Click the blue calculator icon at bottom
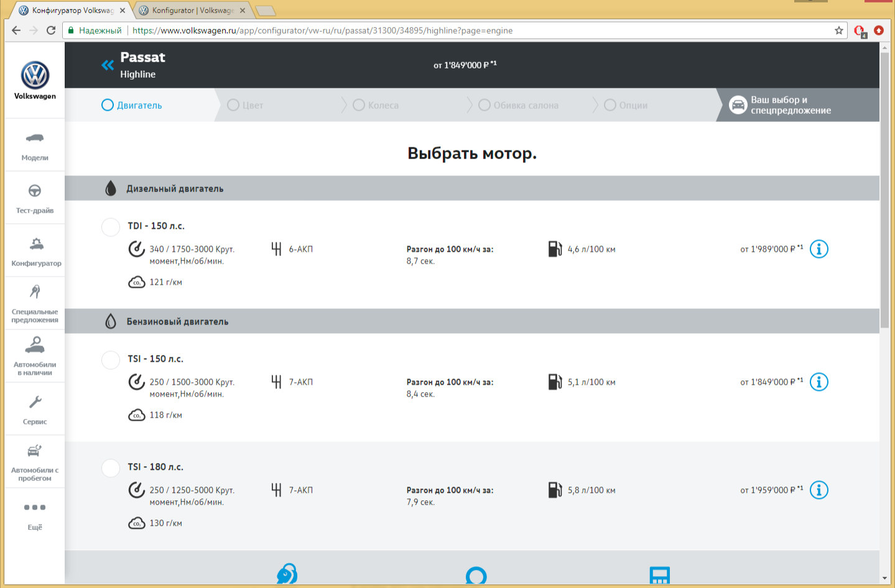The image size is (895, 588). [x=660, y=575]
